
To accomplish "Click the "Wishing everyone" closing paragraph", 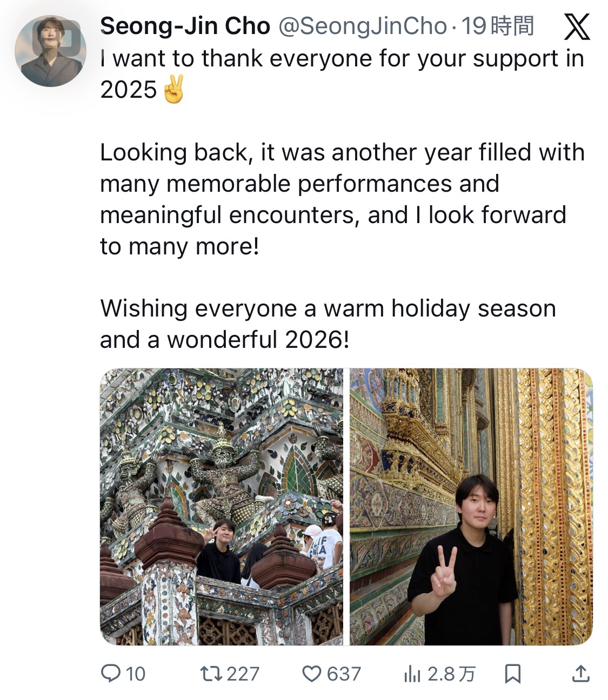I will [x=328, y=324].
